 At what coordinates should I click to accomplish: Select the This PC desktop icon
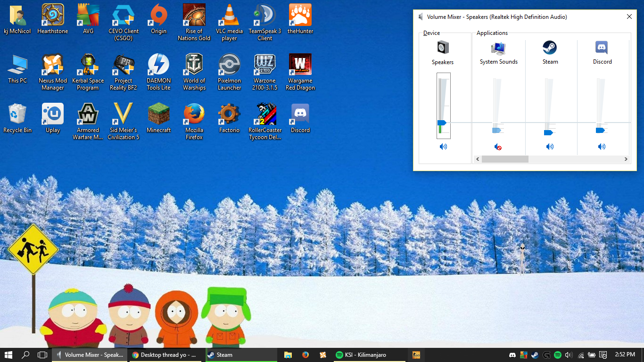pos(17,69)
